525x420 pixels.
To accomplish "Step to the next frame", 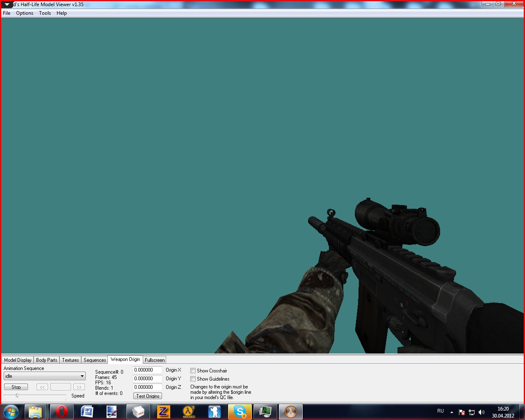I will pyautogui.click(x=79, y=387).
